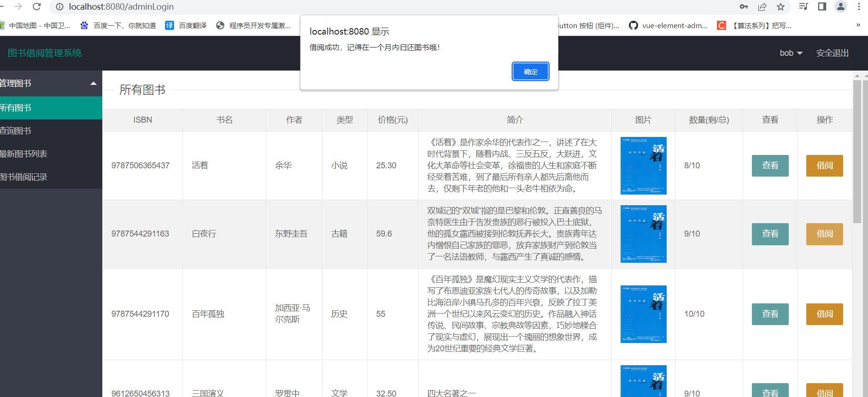Click 查看 for the book 活着
The image size is (868, 397).
point(770,166)
